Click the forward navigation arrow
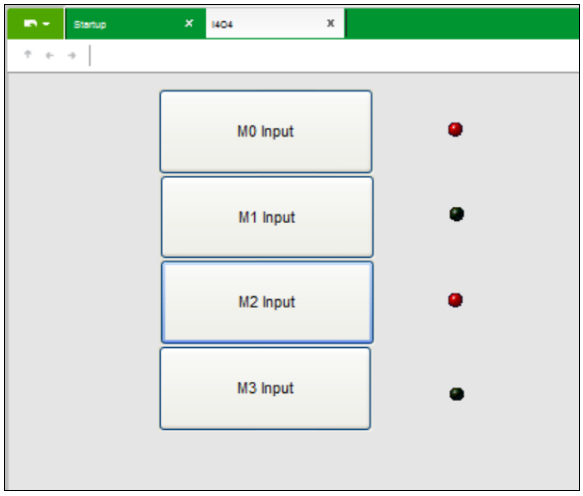 (72, 55)
